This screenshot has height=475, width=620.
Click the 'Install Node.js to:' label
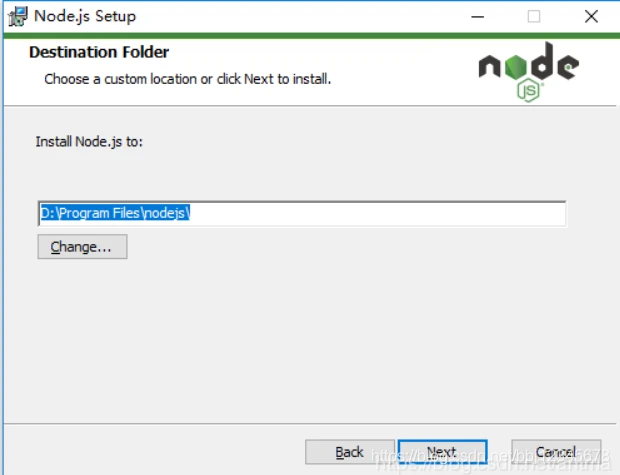[89, 142]
